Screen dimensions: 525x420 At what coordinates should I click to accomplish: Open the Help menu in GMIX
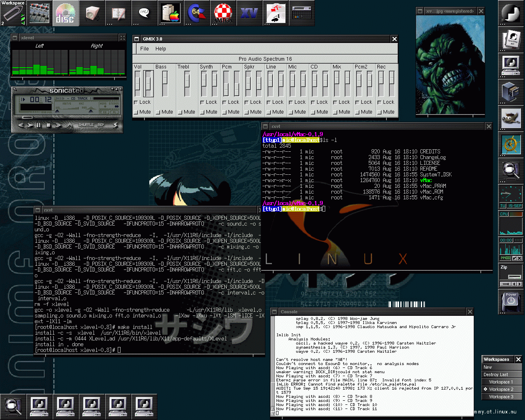point(161,49)
